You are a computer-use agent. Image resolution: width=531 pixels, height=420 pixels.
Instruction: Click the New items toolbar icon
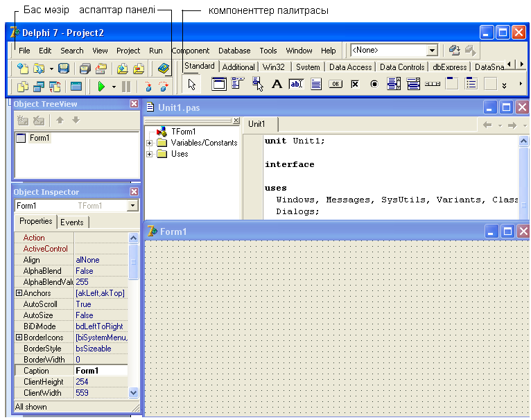[x=23, y=69]
